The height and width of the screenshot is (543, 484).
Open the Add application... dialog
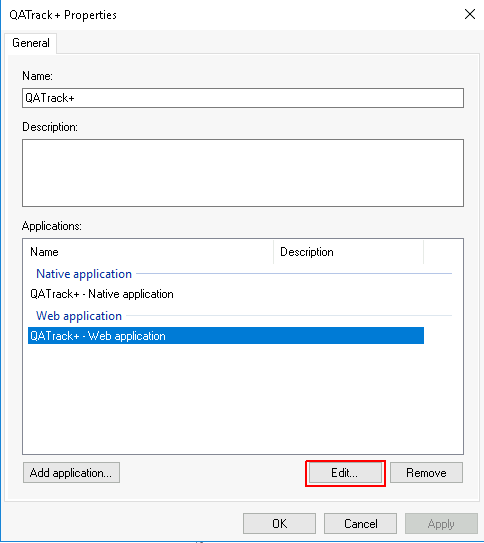(x=71, y=473)
